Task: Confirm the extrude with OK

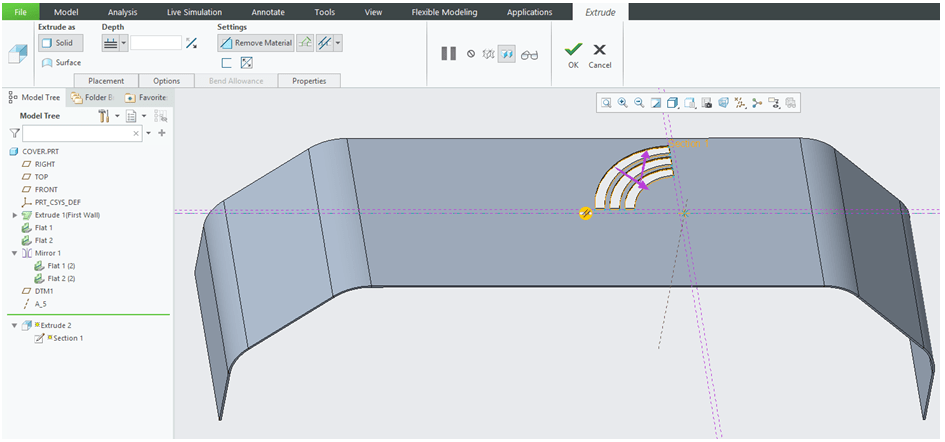Action: [573, 54]
